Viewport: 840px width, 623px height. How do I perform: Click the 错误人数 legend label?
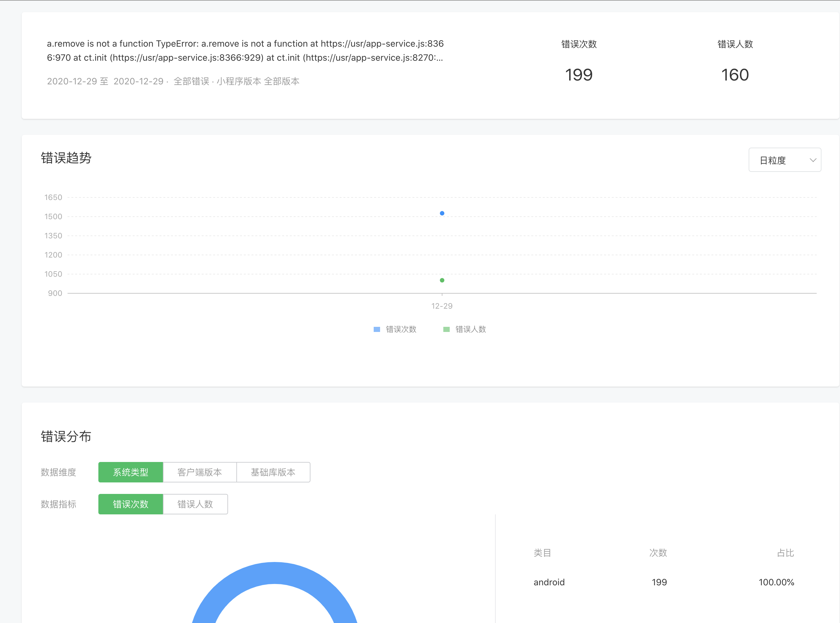click(x=470, y=329)
